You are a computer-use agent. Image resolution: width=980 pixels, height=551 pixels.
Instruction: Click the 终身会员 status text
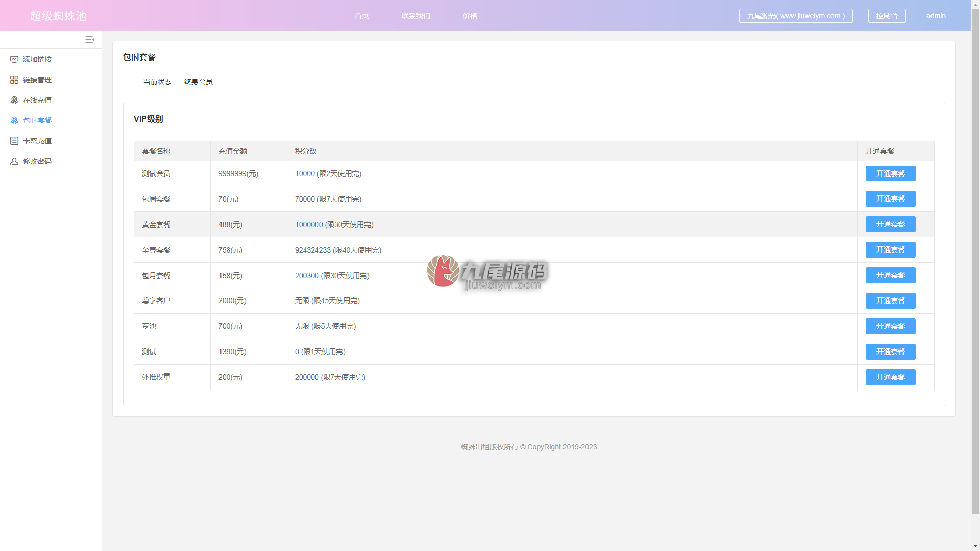198,82
